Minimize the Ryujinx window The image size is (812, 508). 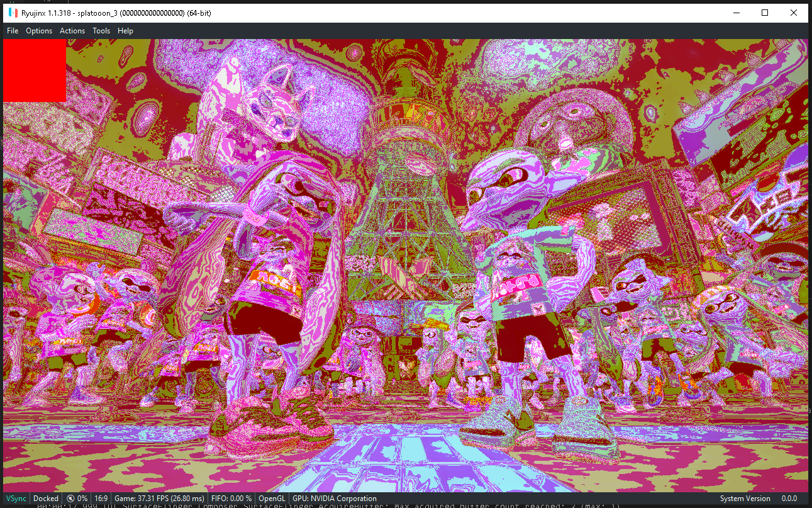pos(736,13)
